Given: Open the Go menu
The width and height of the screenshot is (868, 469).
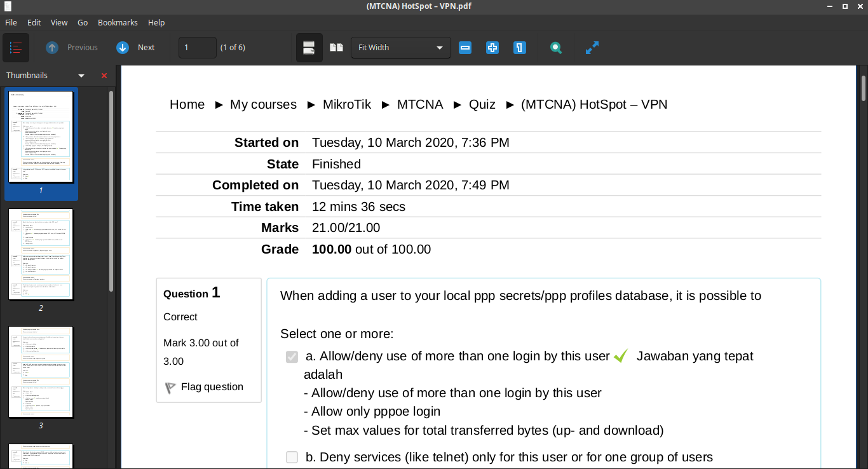Looking at the screenshot, I should (83, 22).
